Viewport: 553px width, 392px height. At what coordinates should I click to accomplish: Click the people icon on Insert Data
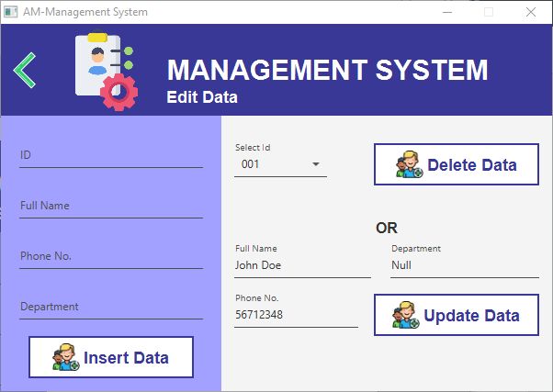pyautogui.click(x=66, y=357)
